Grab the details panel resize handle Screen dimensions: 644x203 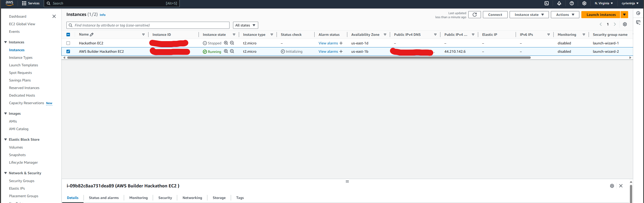pyautogui.click(x=347, y=182)
